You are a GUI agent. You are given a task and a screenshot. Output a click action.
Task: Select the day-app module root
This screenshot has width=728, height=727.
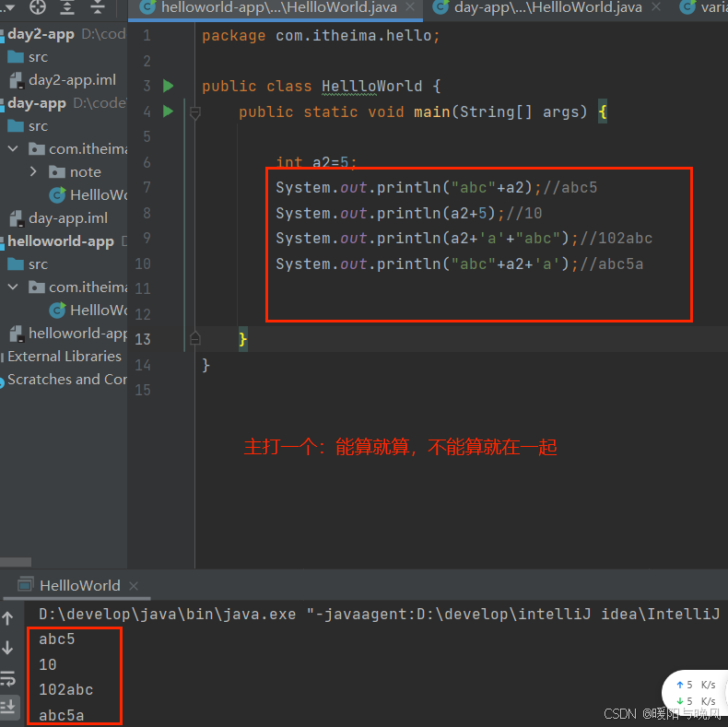(x=37, y=103)
